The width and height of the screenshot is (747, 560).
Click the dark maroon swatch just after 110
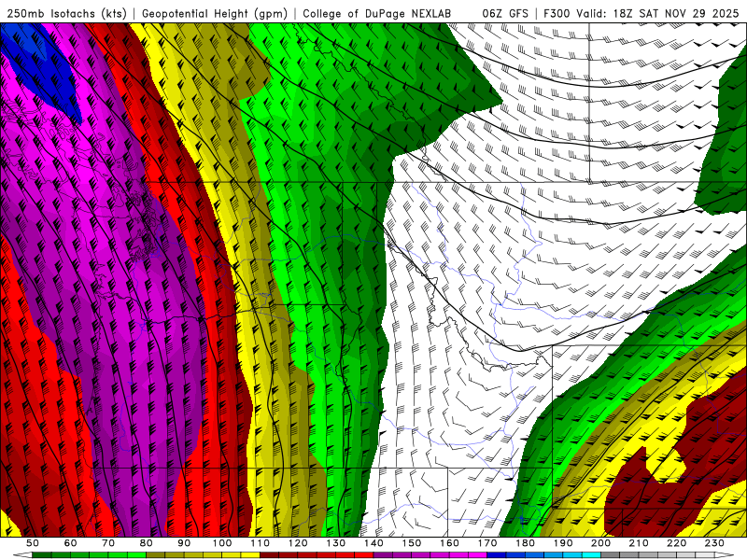270,555
